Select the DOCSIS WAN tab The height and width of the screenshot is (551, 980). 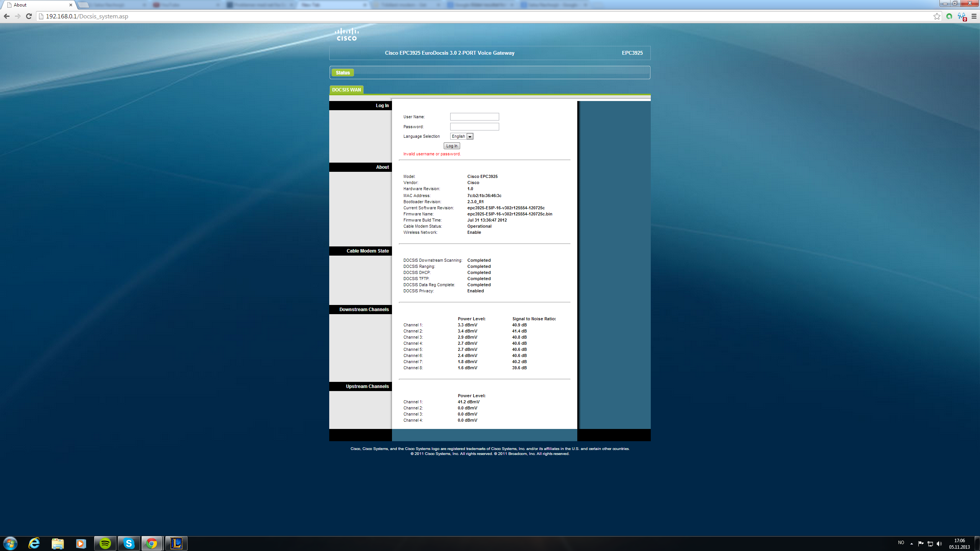(346, 90)
